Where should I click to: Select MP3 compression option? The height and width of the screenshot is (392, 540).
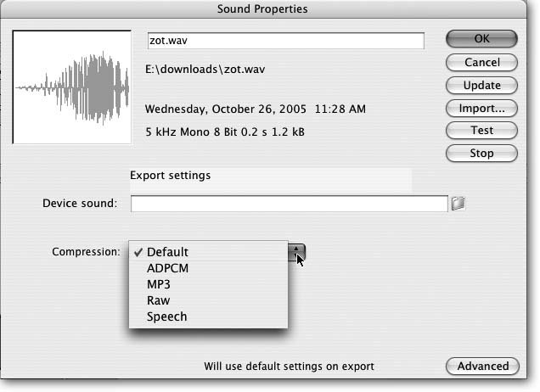click(159, 284)
